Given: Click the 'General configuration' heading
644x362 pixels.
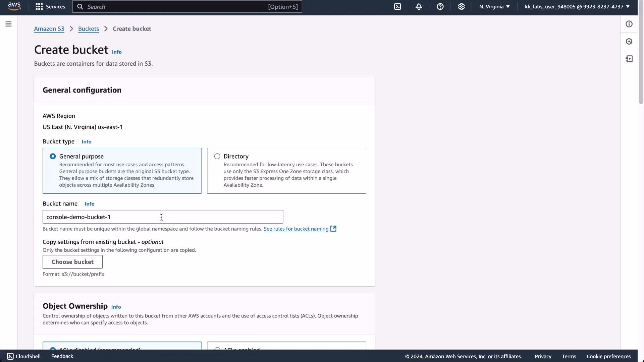Looking at the screenshot, I should coord(82,90).
